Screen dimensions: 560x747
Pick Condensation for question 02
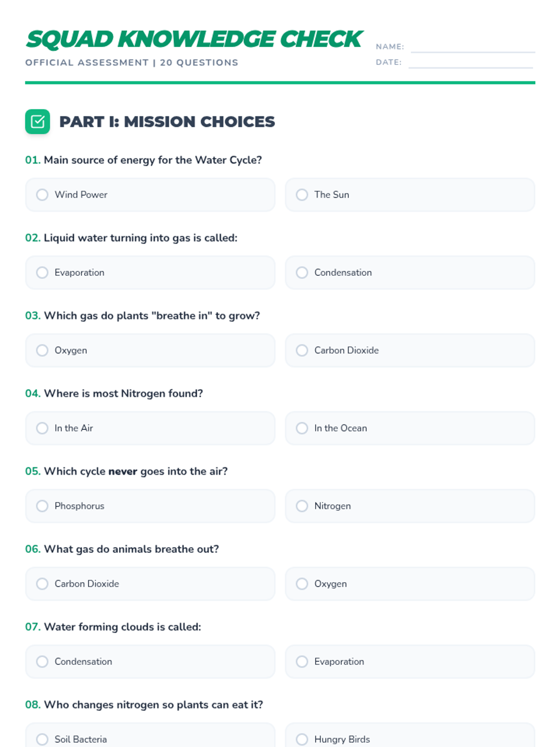302,273
